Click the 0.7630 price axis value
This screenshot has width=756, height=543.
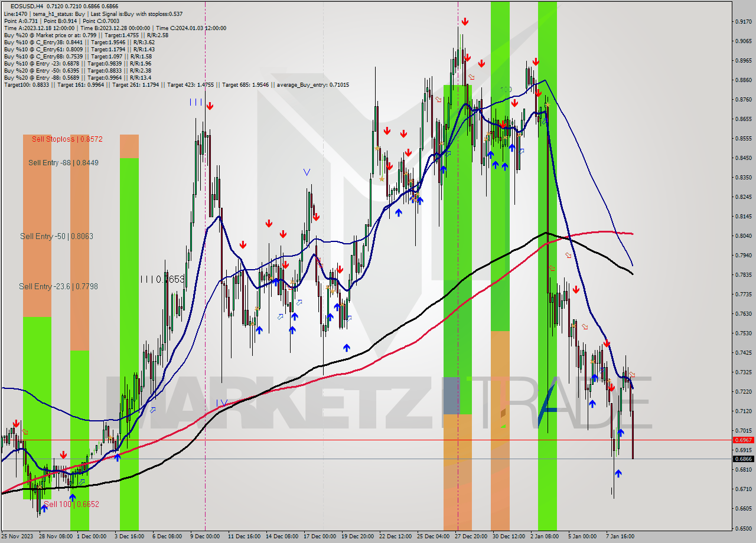[743, 314]
